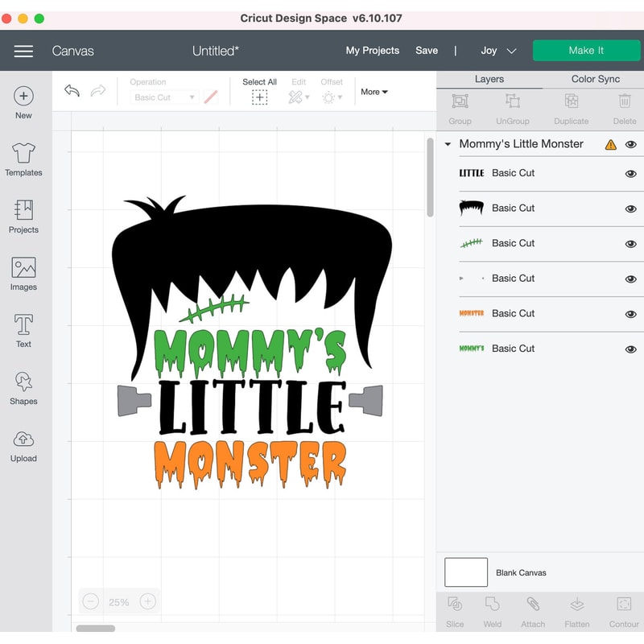Image resolution: width=644 pixels, height=644 pixels.
Task: Hide the orange MONSTER layer
Action: (631, 313)
